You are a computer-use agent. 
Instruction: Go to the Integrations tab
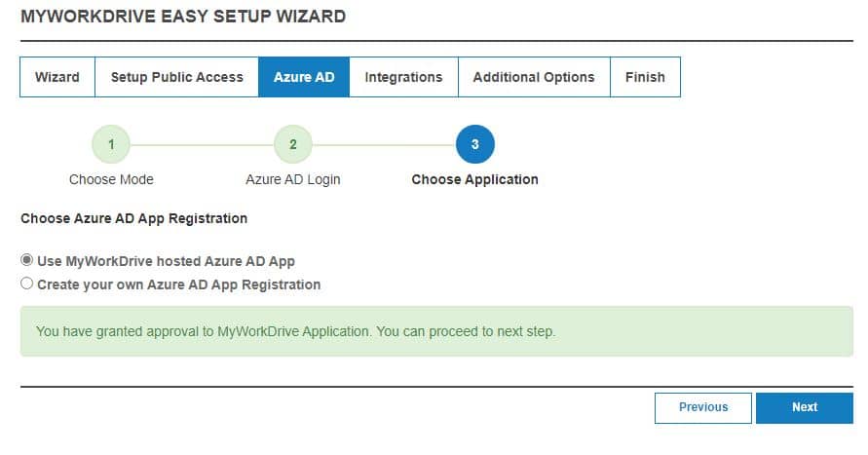coord(403,77)
